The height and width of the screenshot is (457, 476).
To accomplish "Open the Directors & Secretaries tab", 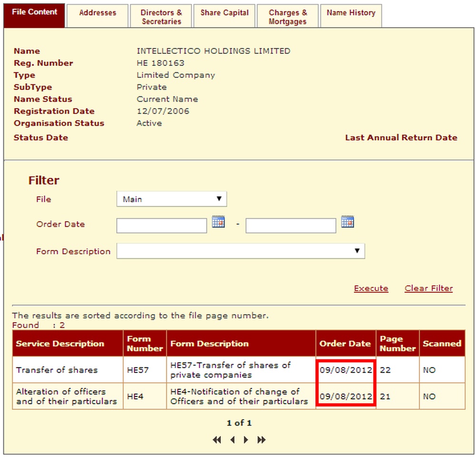I will coord(161,16).
